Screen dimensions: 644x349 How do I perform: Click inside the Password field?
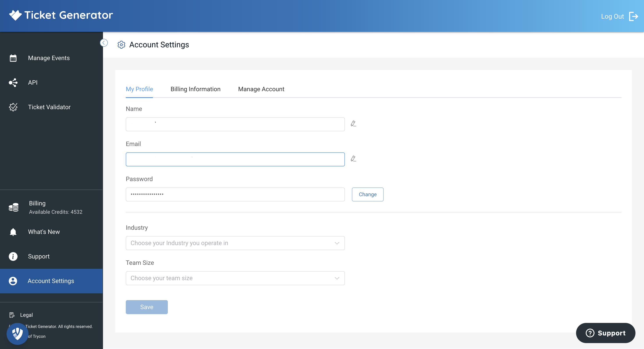click(x=235, y=194)
